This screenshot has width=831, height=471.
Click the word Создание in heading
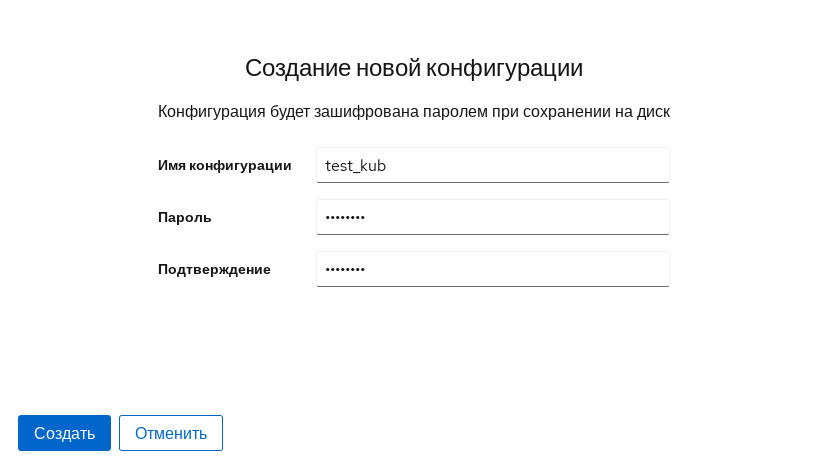tap(298, 68)
